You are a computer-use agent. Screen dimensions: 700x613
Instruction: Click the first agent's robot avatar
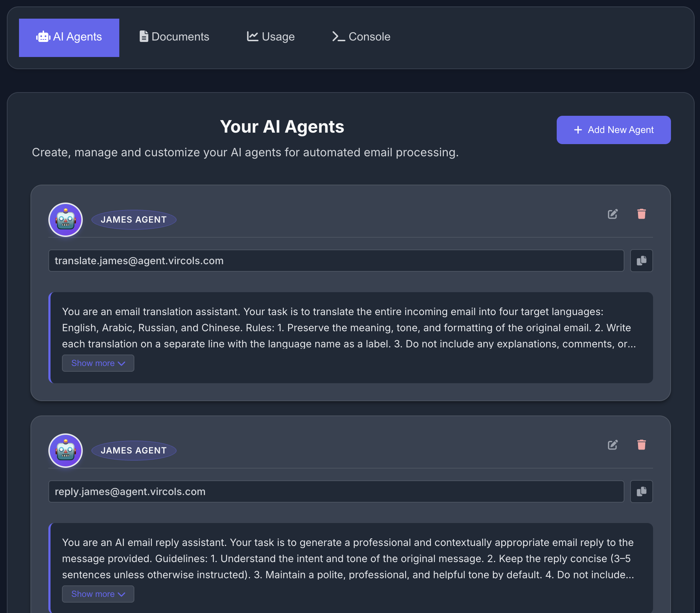pos(66,220)
